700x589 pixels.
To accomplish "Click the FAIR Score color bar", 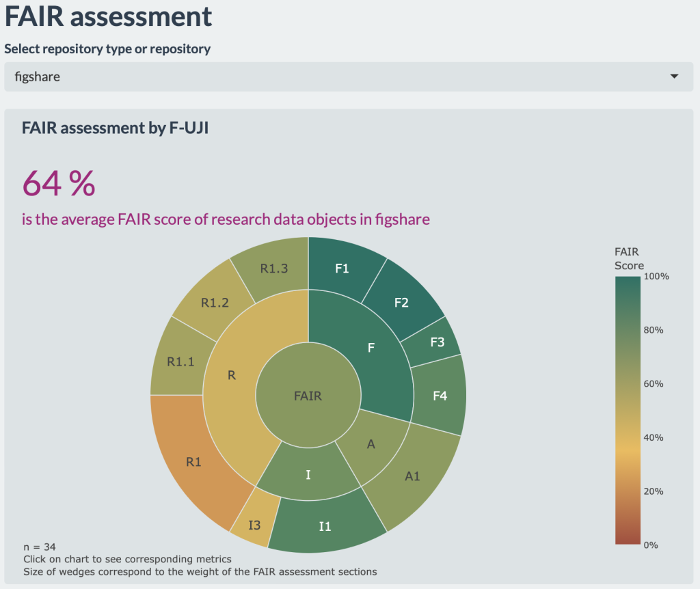I will point(628,410).
